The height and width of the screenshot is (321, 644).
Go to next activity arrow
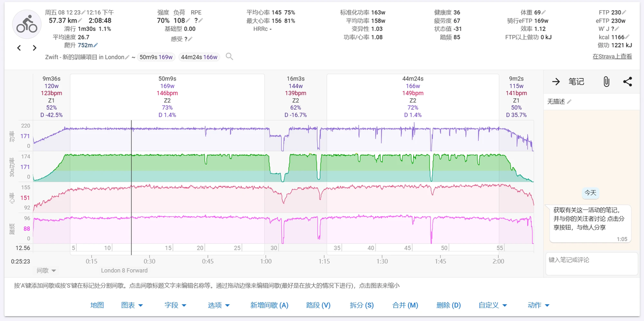point(35,48)
